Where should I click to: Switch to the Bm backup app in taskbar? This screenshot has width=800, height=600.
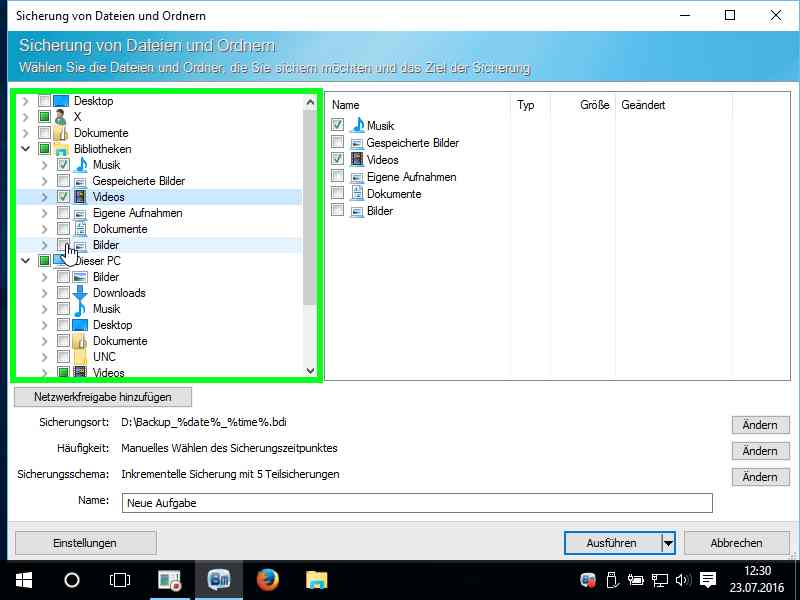coord(219,580)
